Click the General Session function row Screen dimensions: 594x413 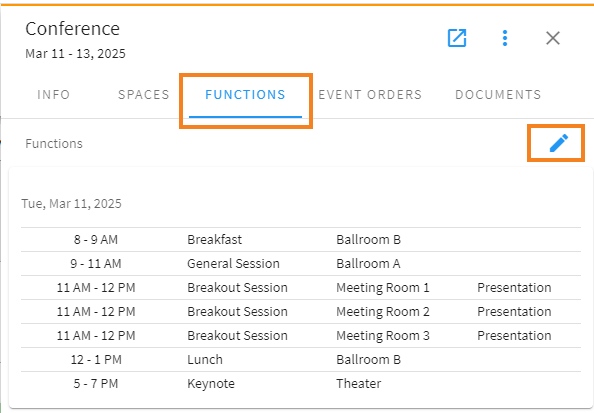(301, 263)
